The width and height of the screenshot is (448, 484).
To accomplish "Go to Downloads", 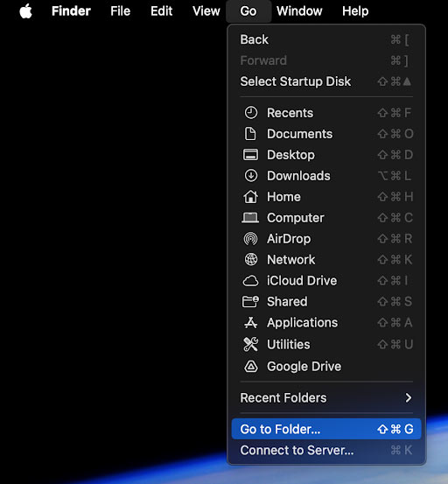I will 326,176.
